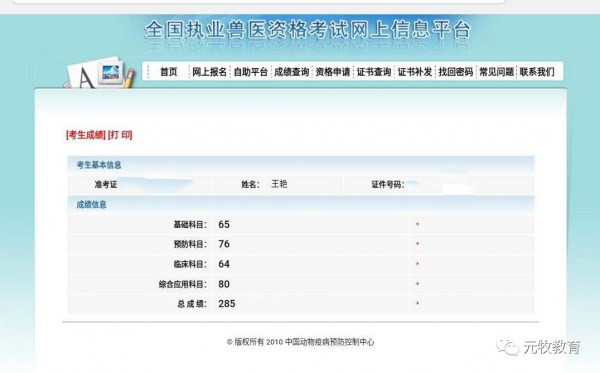
Task: Click 证书查询 in the menu bar
Action: 374,72
